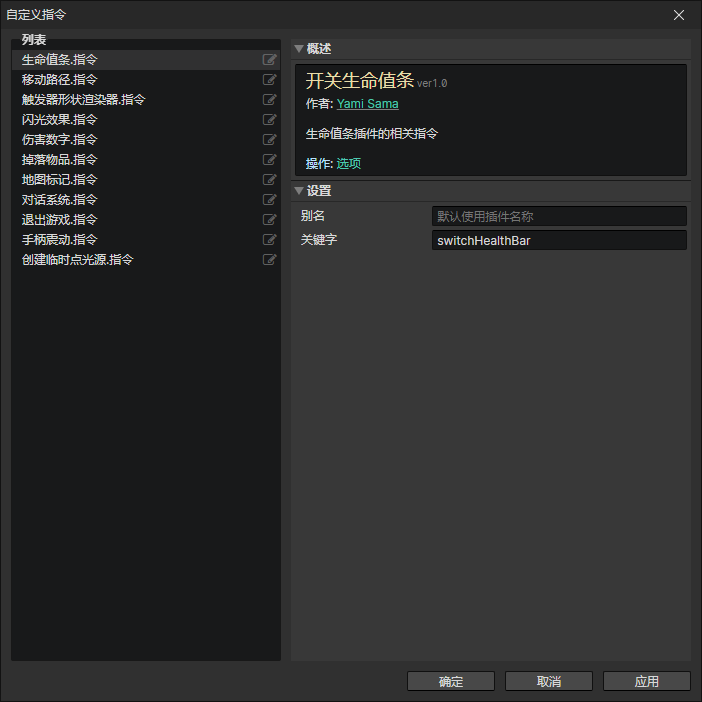Click the 选项 operation link
Image resolution: width=702 pixels, height=702 pixels.
[348, 163]
